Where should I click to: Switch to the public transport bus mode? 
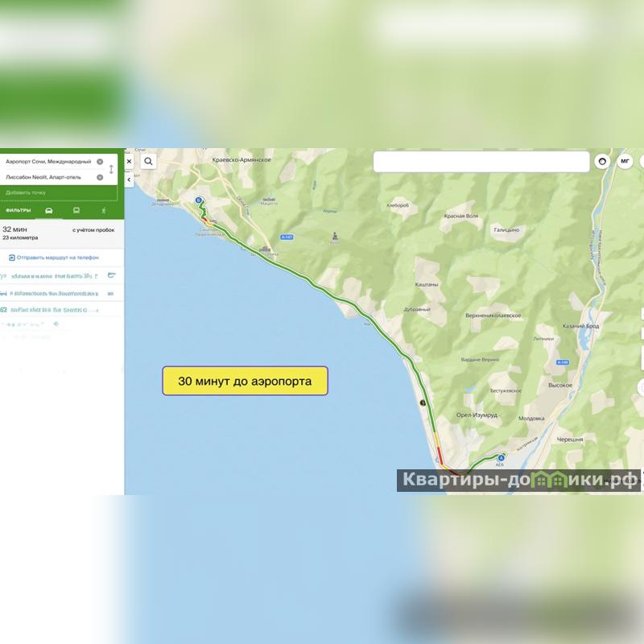[x=76, y=211]
